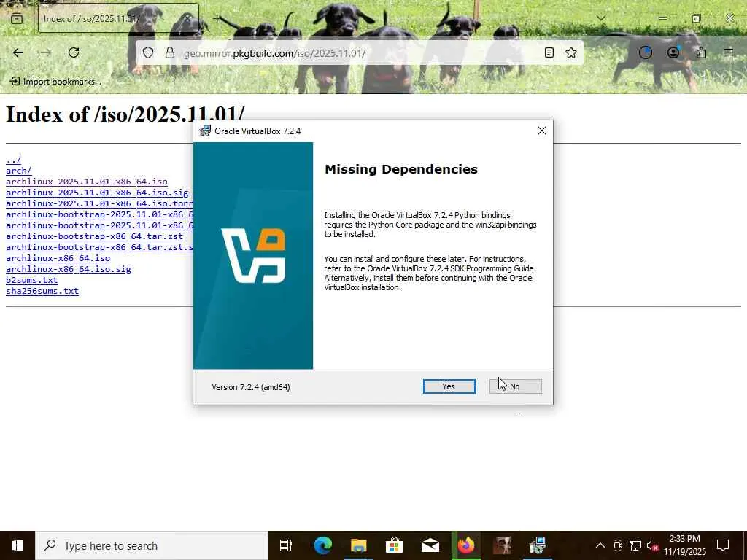Switch to the VirtualBox installer taskbar icon
747x560 pixels.
click(538, 545)
